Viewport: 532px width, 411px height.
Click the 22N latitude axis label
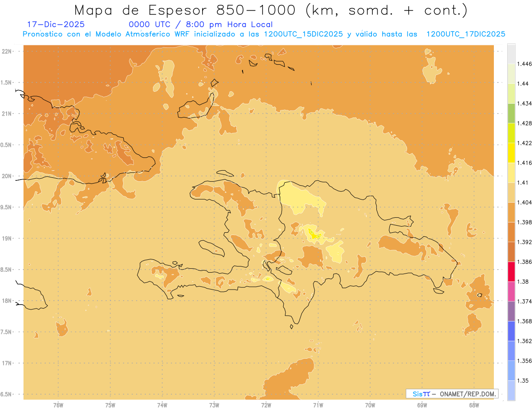7,51
